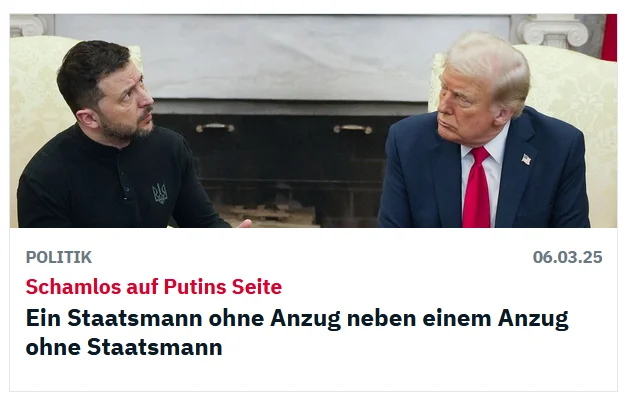The height and width of the screenshot is (402, 626).
Task: Click the white column capital at the photo's upper right
Action: point(553,30)
